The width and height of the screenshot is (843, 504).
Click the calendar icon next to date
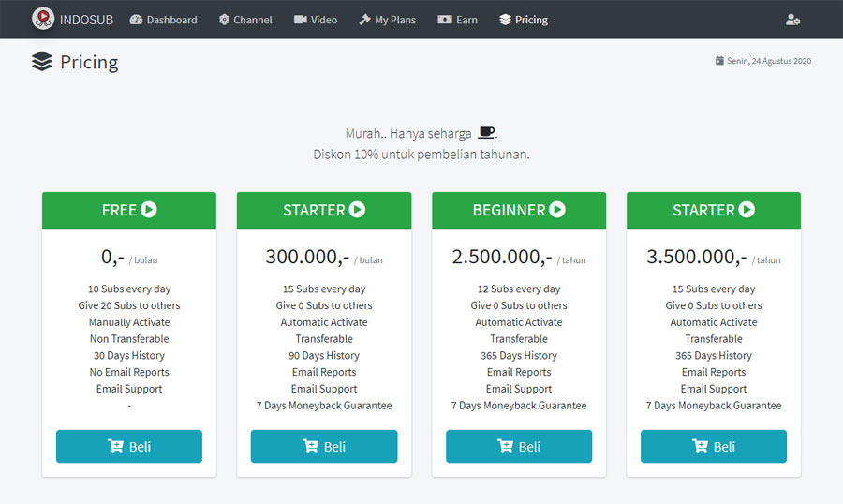point(719,61)
